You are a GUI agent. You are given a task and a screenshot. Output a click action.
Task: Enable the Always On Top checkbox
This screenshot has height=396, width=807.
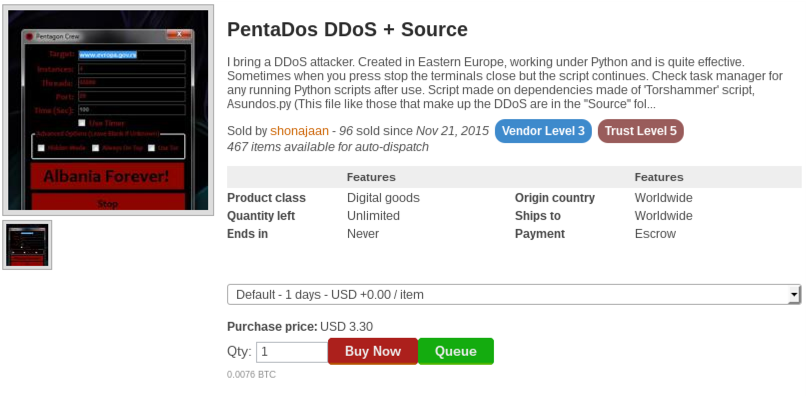95,148
